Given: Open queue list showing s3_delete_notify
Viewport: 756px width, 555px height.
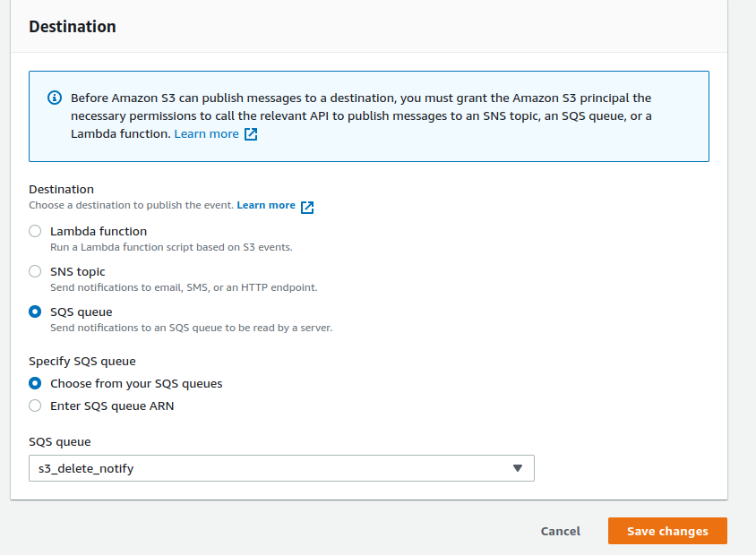Looking at the screenshot, I should pos(281,468).
